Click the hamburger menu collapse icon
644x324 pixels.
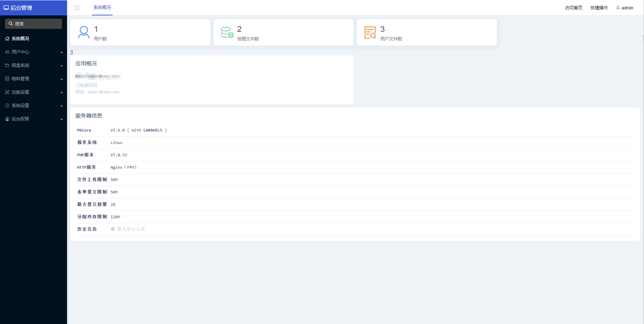tap(77, 8)
